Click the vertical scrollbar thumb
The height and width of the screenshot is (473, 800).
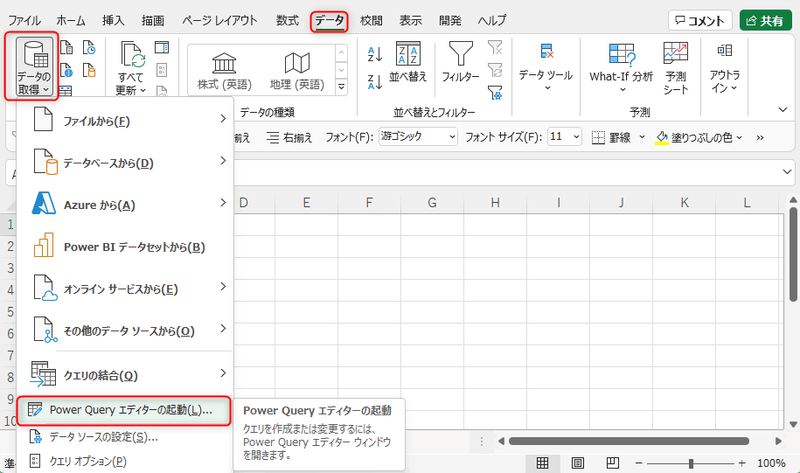pos(793,254)
